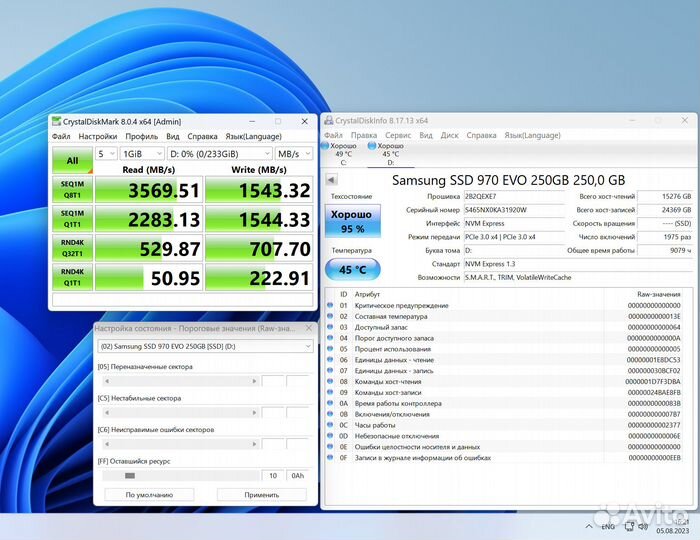Click the CrystalDiskInfo title bar icon
700x540 pixels.
[x=329, y=120]
